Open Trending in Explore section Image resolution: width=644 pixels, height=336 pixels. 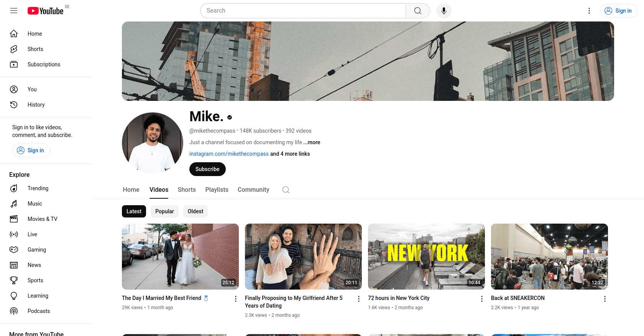point(38,188)
